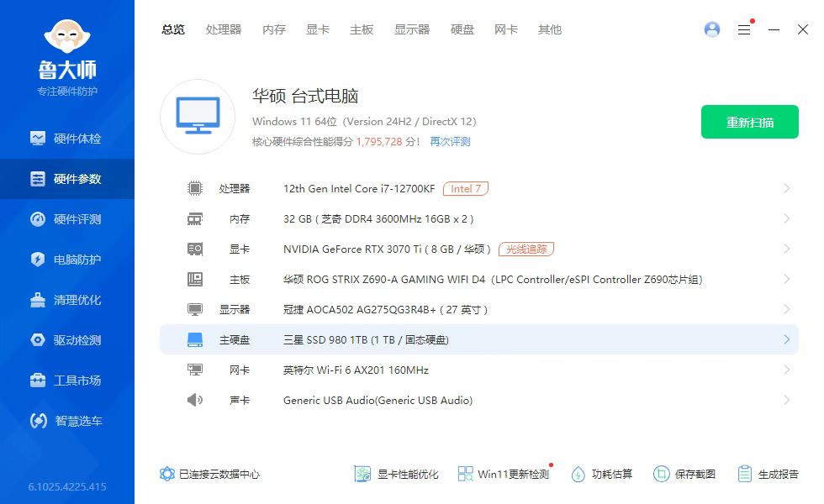Viewport: 824px width, 504px height.
Task: Click the 鲁大师 mascot logo
Action: point(67,36)
